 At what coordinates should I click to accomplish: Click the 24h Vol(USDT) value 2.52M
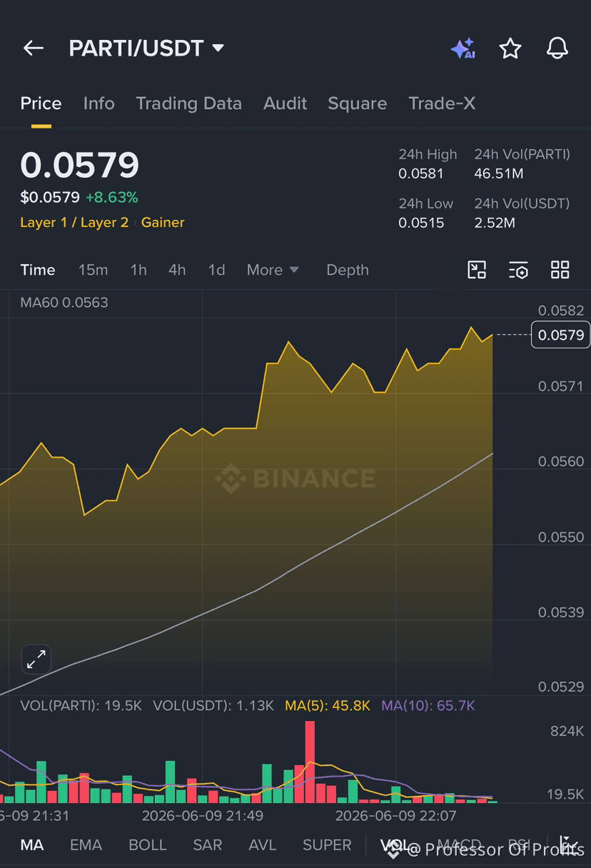[x=495, y=223]
